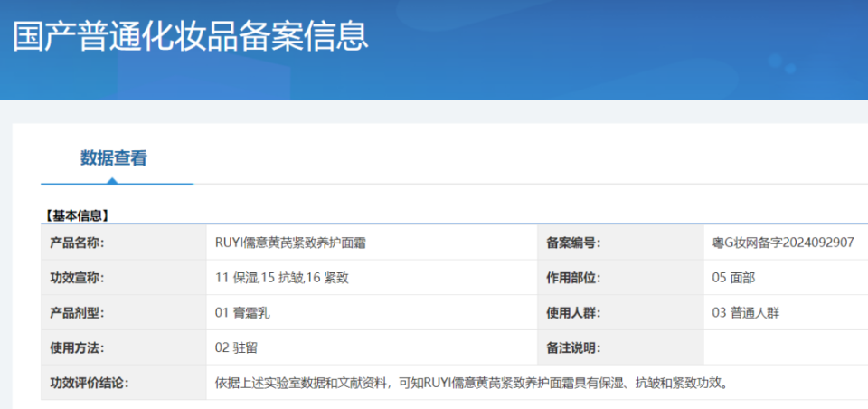The width and height of the screenshot is (868, 409).
Task: Select the 【基本信息】 section heading
Action: pos(75,216)
